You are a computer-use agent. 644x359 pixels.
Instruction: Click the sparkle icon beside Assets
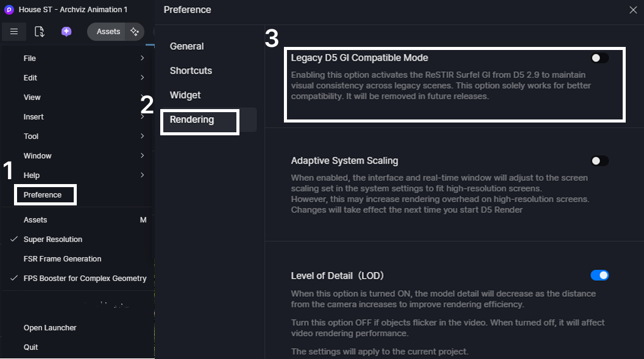click(x=135, y=32)
